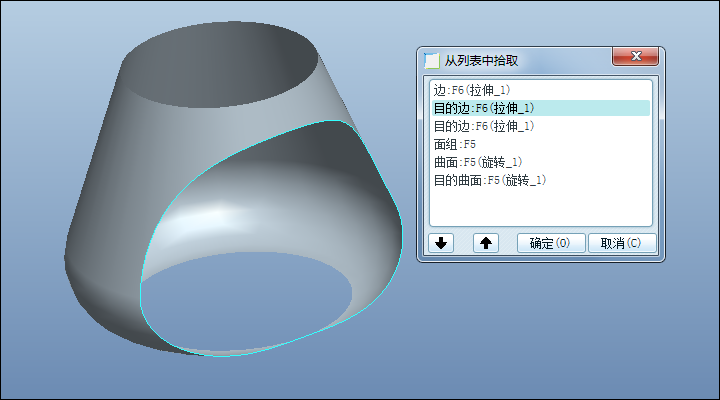The width and height of the screenshot is (720, 400).
Task: Pick the 曲面:F5(旋转_1) entry
Action: point(540,162)
